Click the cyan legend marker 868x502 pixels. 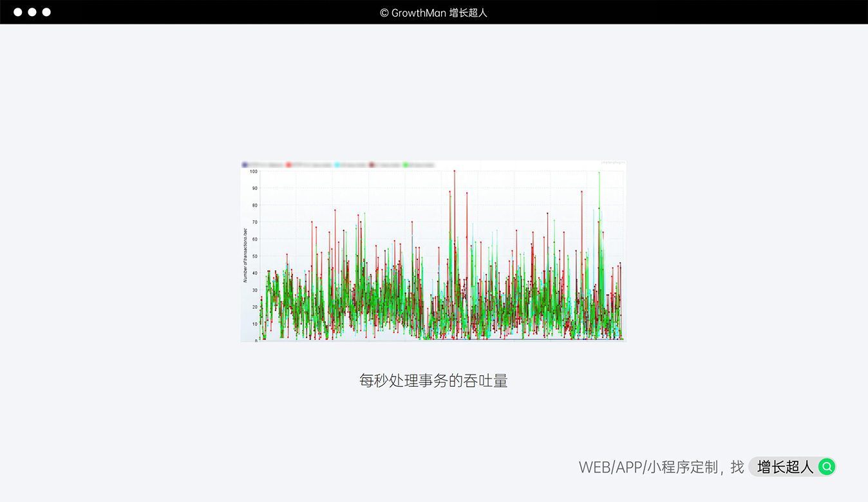coord(337,165)
